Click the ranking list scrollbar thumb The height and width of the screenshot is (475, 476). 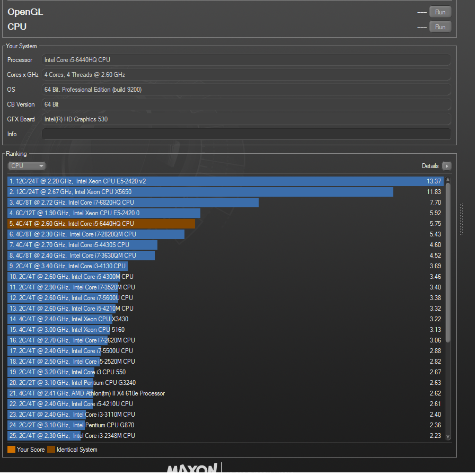coord(448,260)
